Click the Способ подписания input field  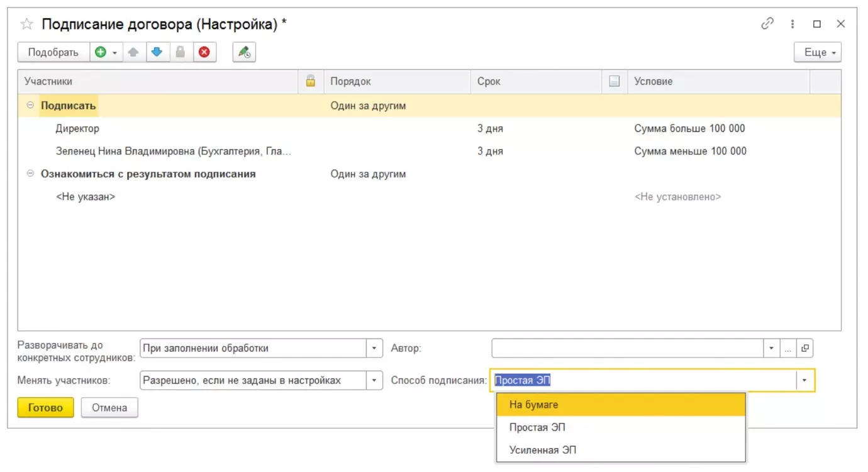(x=643, y=380)
